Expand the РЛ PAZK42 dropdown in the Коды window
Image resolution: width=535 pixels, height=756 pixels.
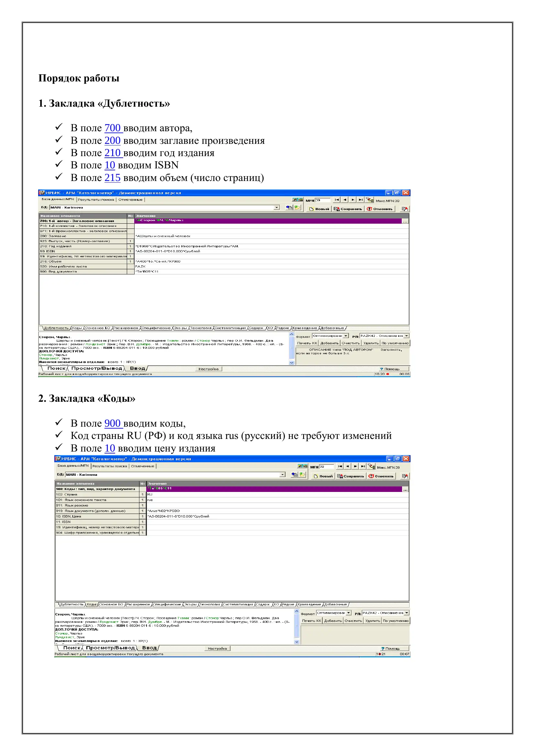pos(407,613)
